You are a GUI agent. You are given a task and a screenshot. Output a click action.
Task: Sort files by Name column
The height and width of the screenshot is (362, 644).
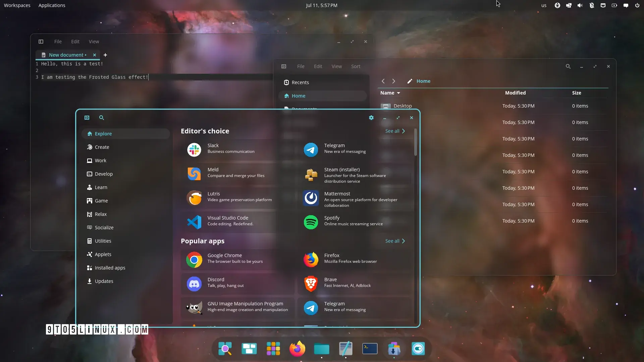click(390, 93)
